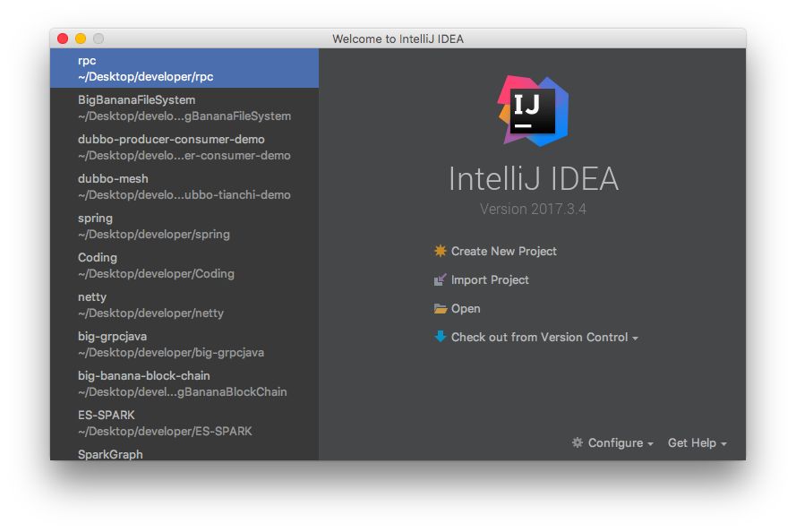Click the IntelliJ IDEA logo
The image size is (796, 532).
533,111
